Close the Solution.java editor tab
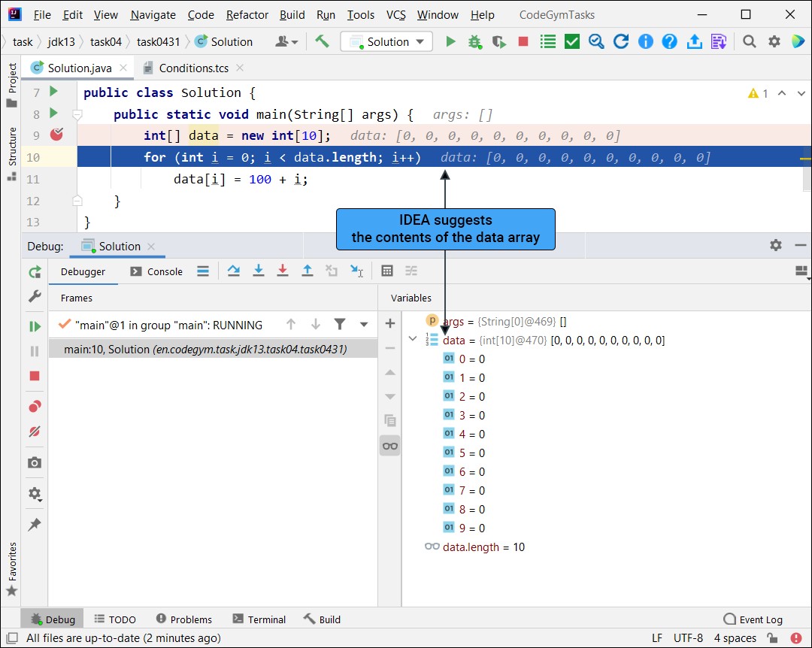Screen dimensions: 812x648 click(123, 68)
